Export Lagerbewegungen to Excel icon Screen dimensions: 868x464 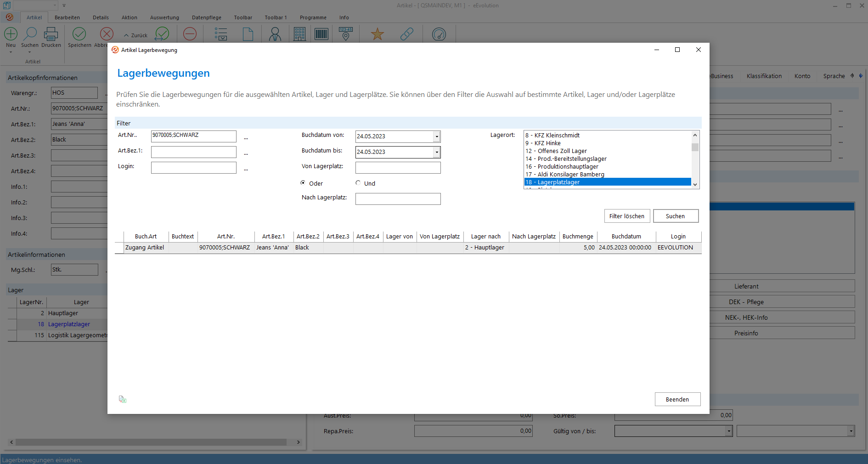click(x=123, y=399)
